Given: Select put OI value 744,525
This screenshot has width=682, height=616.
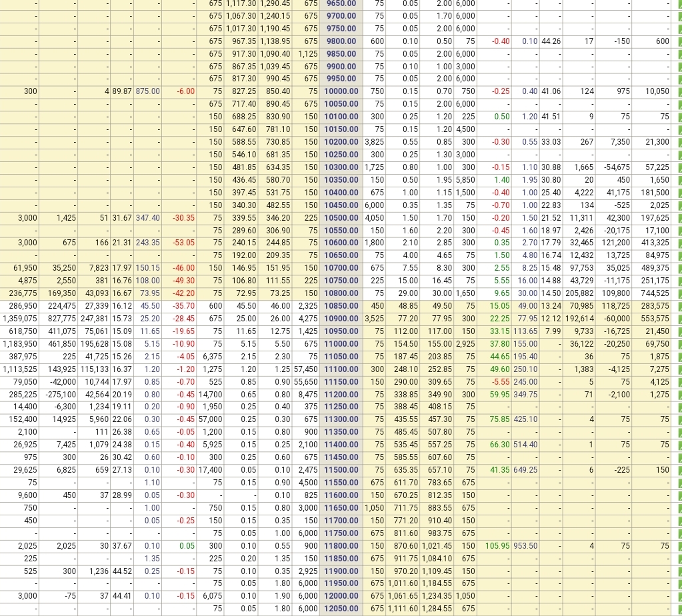Looking at the screenshot, I should [655, 293].
